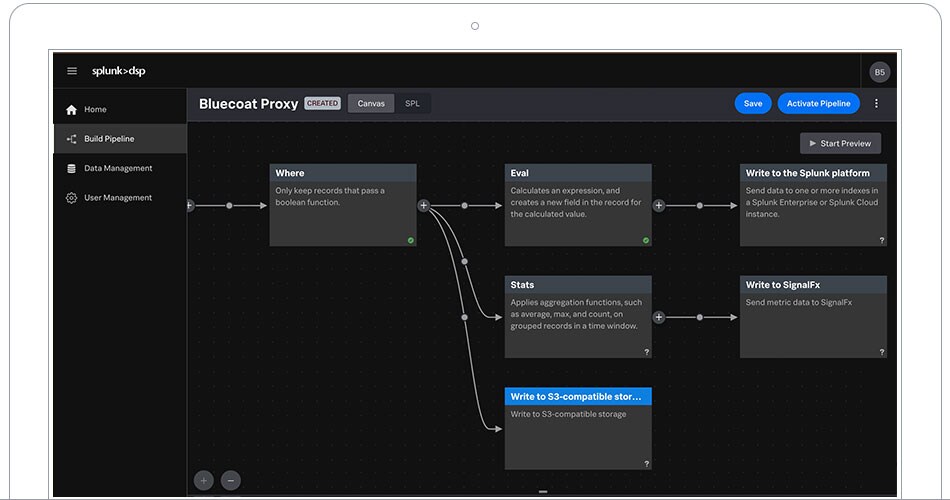Viewport: 950px width, 500px height.
Task: Click the plus after the Where node
Action: tap(424, 205)
